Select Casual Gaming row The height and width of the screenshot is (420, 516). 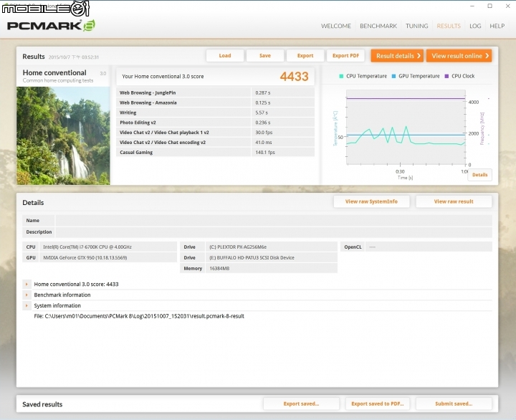point(215,152)
